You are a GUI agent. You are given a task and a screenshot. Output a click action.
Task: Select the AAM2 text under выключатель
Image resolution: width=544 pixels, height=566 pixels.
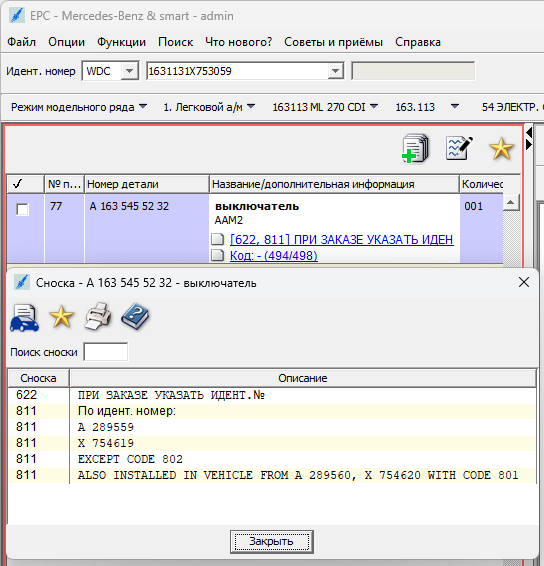coord(229,220)
